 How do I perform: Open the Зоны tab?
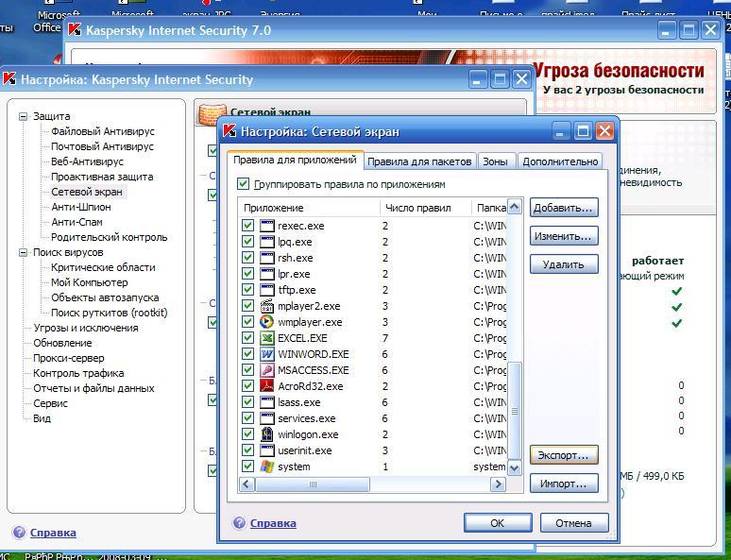tap(495, 161)
